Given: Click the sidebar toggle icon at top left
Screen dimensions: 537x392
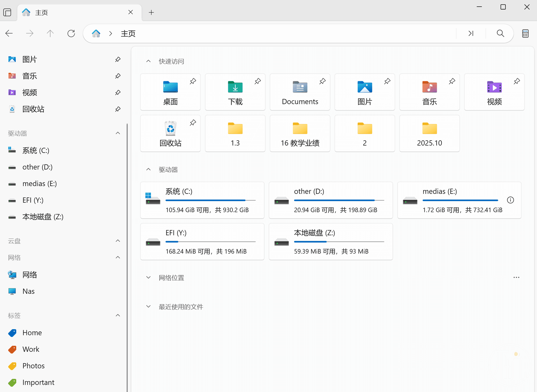Looking at the screenshot, I should 7,12.
